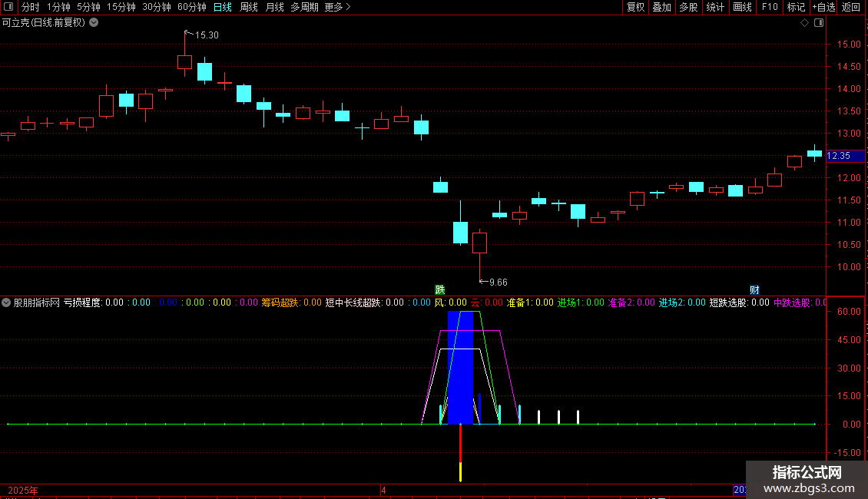This screenshot has height=499, width=868.
Task: Click the panel layout icon at top-left
Action: (x=8, y=7)
